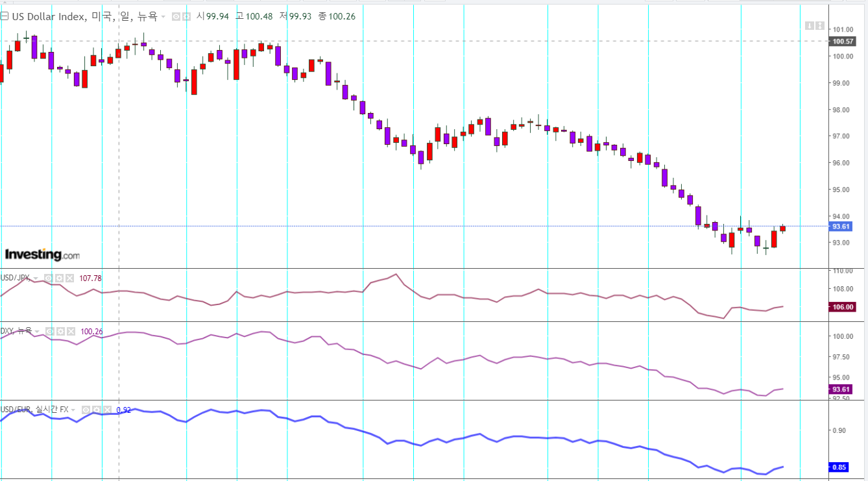Click the low value 저99.93
Screen dimensions: 868x481
tap(295, 17)
